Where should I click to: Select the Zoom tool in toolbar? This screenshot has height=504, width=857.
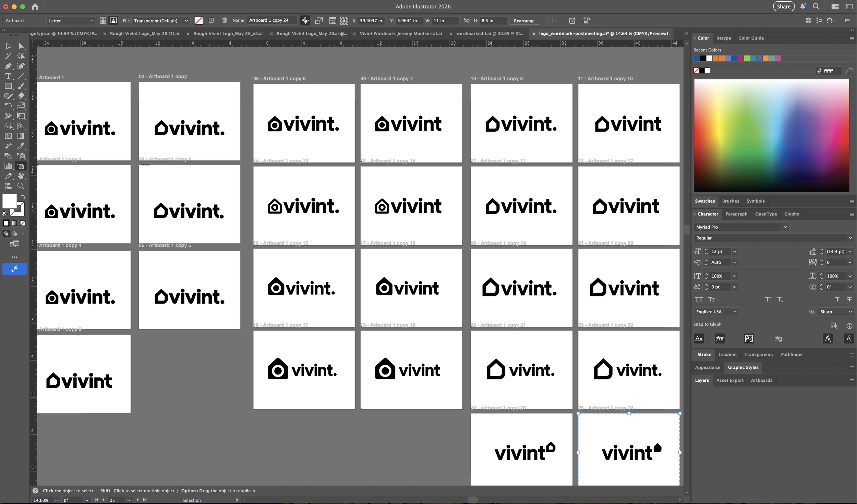21,186
